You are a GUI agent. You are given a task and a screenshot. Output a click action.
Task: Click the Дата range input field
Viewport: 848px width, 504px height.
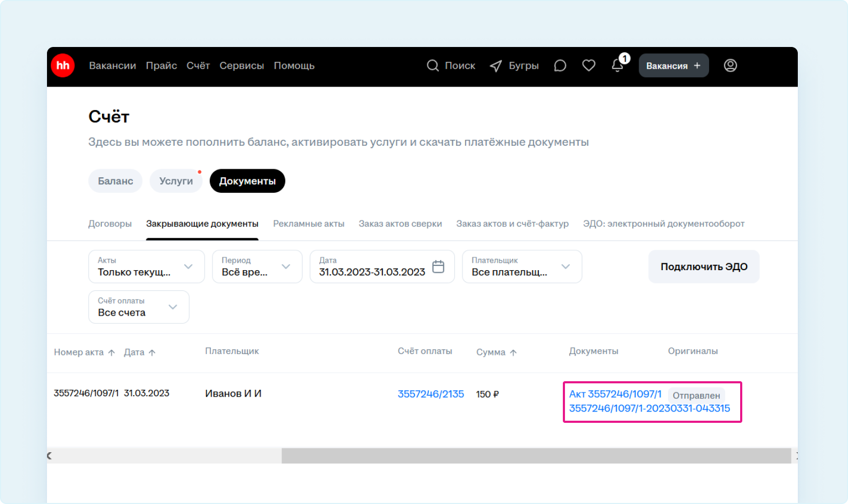click(382, 266)
